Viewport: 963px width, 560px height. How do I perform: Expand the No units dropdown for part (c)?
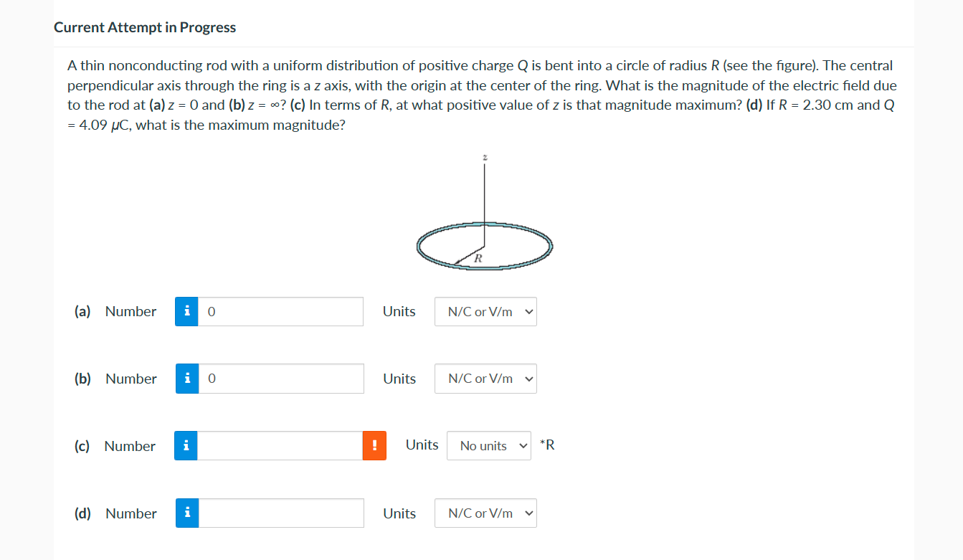(x=488, y=445)
